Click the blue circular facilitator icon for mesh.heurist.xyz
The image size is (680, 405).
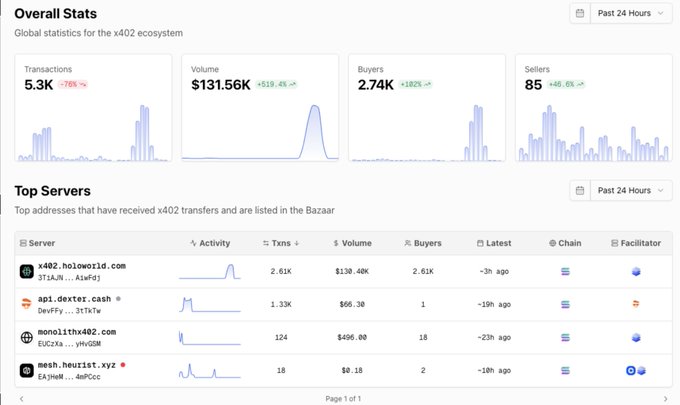[630, 371]
